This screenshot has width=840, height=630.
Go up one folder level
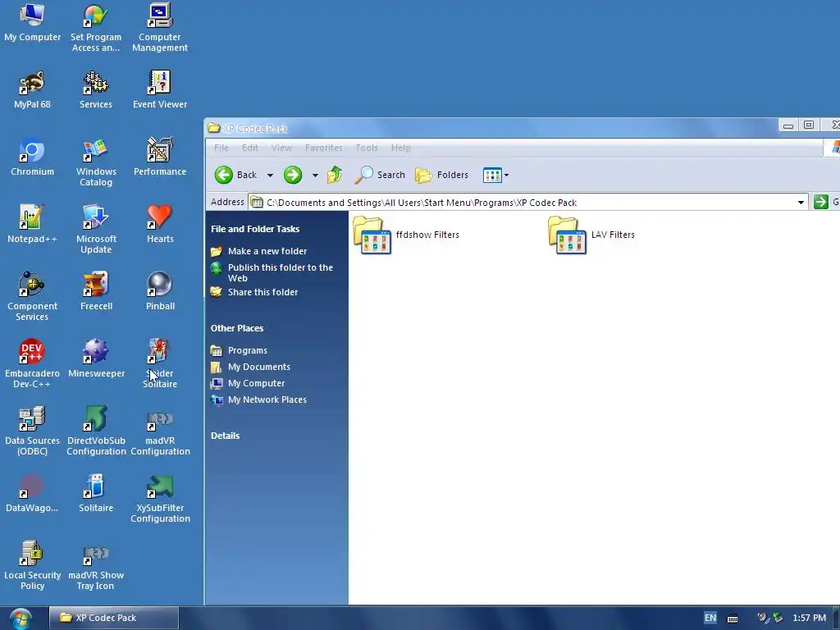335,175
